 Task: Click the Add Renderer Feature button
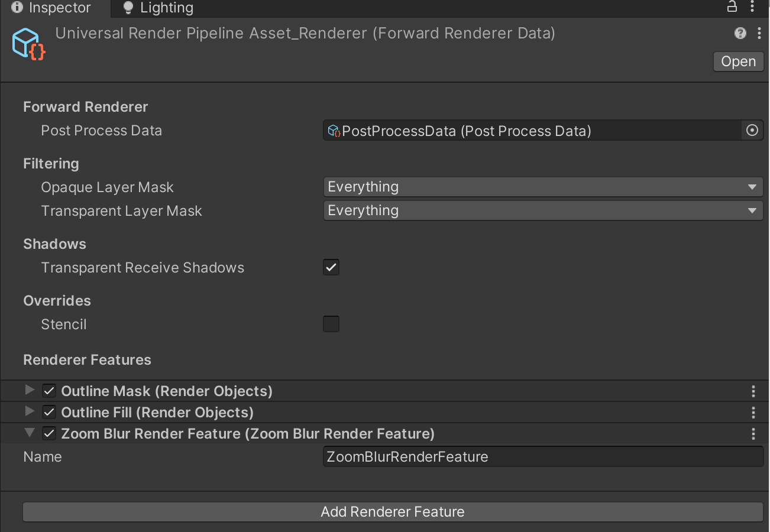point(393,512)
